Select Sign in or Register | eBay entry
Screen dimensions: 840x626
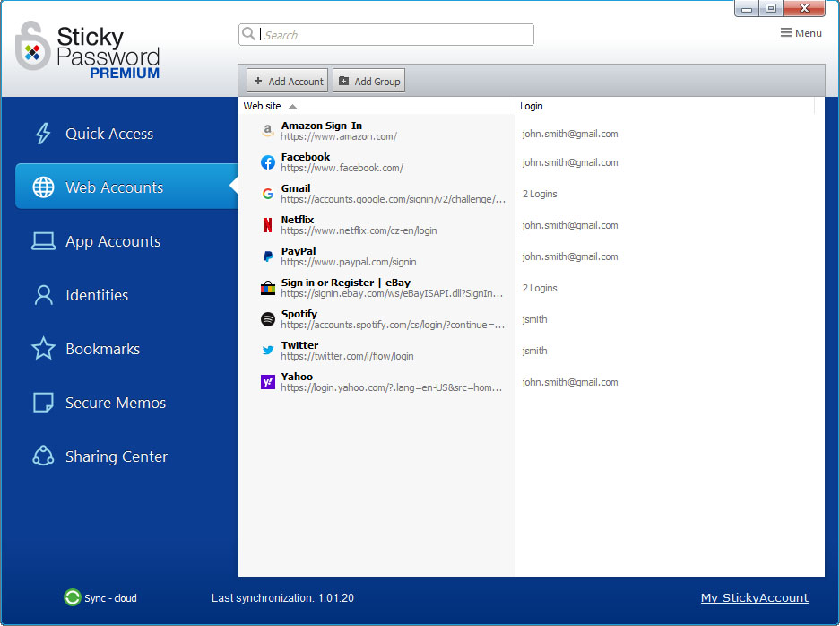[345, 283]
